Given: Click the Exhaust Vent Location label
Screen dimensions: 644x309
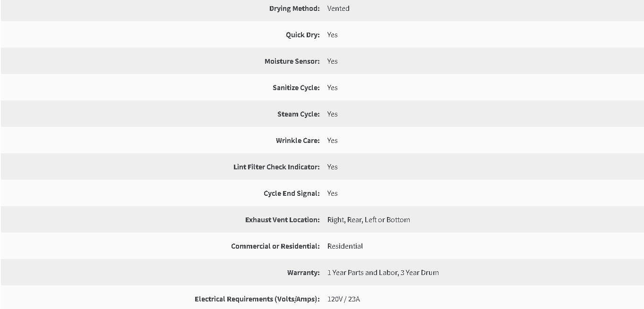Looking at the screenshot, I should pyautogui.click(x=283, y=220).
